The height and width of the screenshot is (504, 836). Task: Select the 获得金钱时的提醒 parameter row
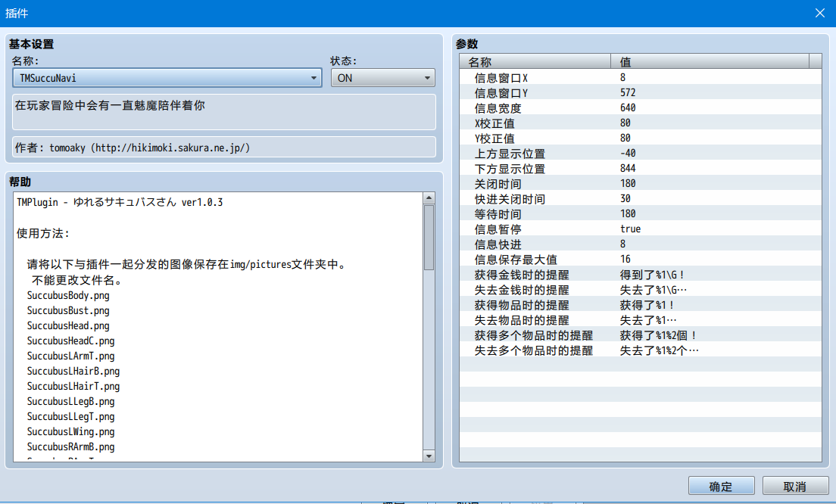(x=641, y=275)
